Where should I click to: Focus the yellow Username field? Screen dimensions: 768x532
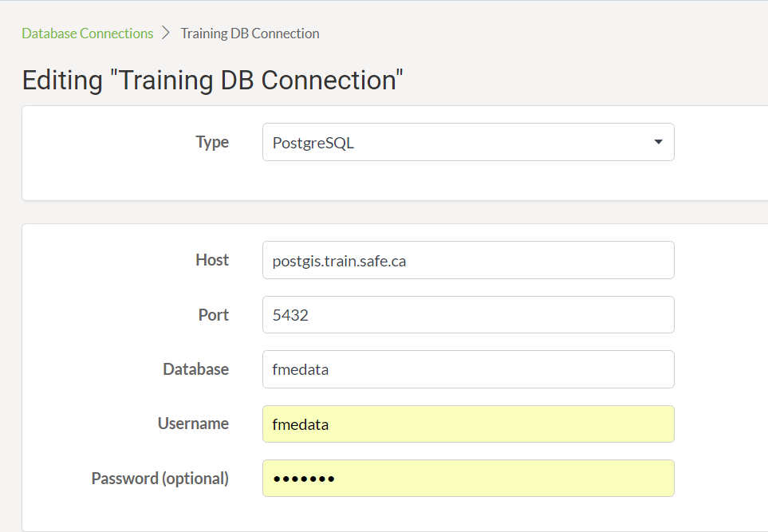(468, 424)
